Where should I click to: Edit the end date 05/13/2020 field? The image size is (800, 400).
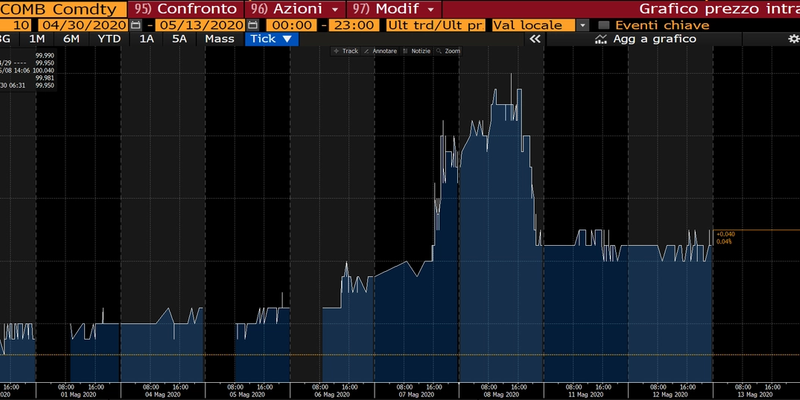[x=200, y=26]
